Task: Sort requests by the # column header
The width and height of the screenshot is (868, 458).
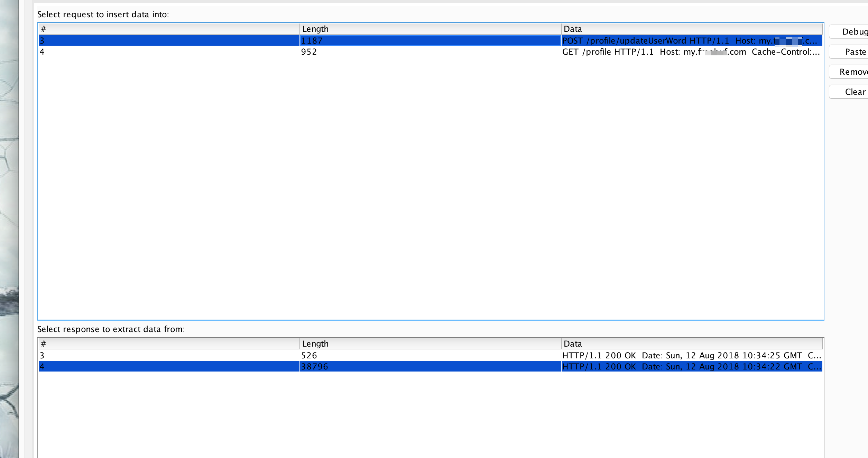Action: [169, 29]
